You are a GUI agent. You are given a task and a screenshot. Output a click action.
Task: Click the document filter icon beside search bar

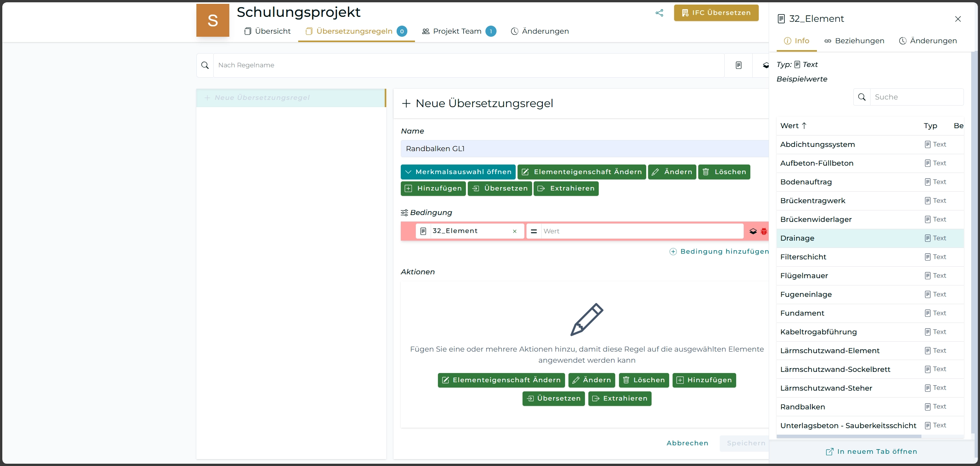(738, 65)
